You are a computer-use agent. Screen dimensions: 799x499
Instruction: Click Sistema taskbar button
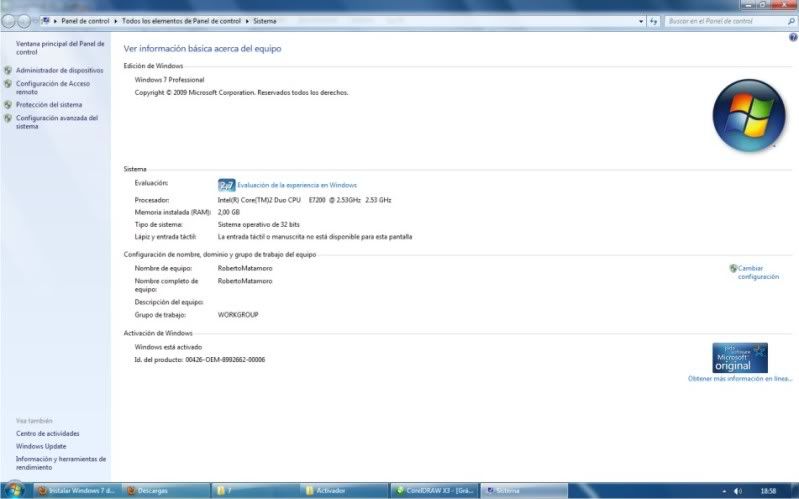coord(524,491)
